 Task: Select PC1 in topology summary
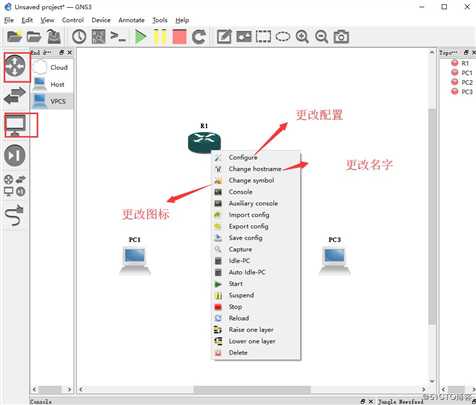[x=462, y=73]
